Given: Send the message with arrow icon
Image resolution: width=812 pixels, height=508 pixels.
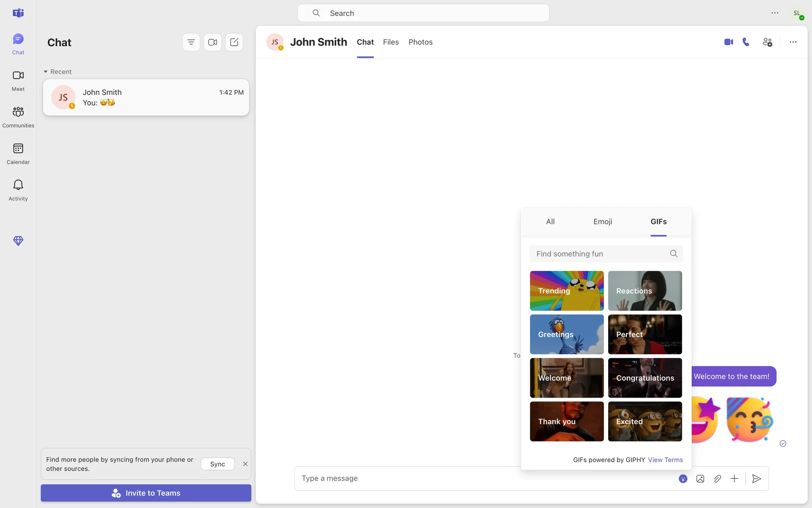Looking at the screenshot, I should pos(757,478).
